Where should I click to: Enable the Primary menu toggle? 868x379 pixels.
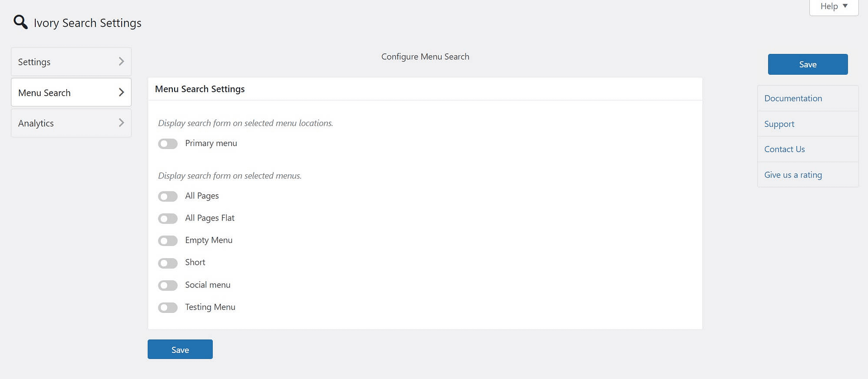[x=168, y=144]
